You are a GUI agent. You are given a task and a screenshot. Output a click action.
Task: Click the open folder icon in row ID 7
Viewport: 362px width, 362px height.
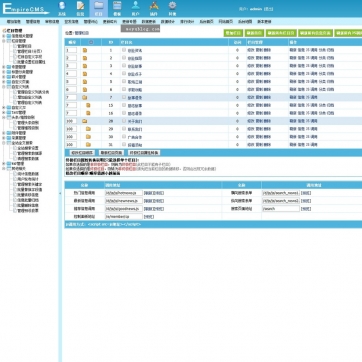tap(85, 97)
